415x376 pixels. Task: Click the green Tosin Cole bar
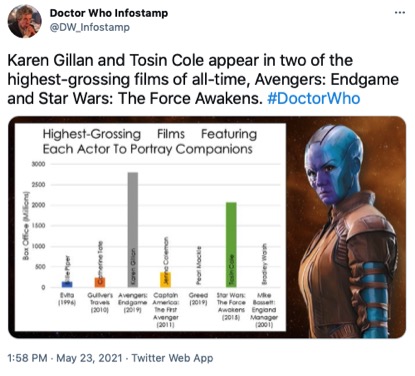(231, 245)
